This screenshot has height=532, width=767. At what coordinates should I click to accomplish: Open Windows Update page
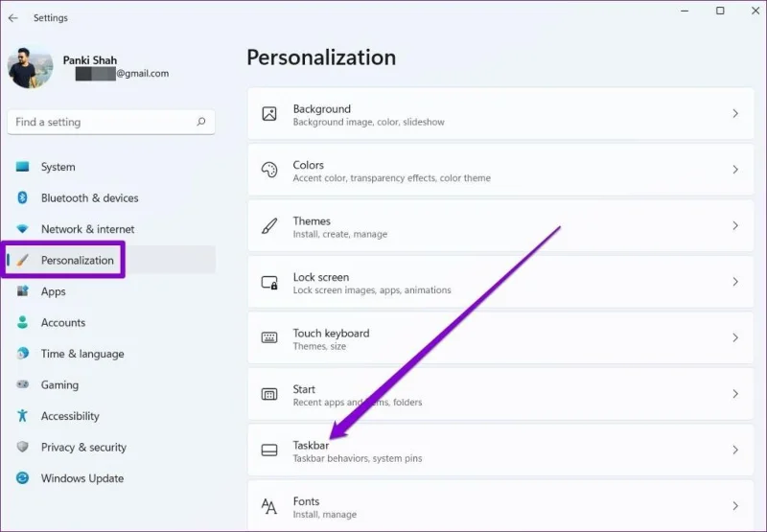pos(111,478)
